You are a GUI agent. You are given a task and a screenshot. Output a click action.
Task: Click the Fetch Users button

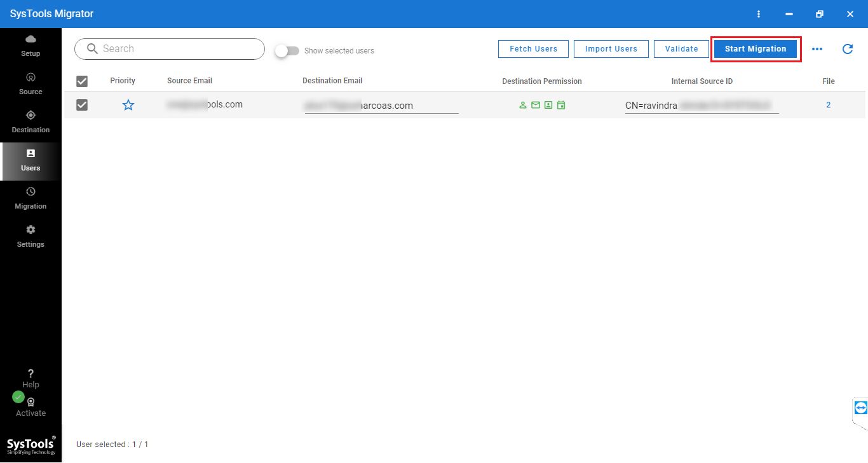coord(533,49)
